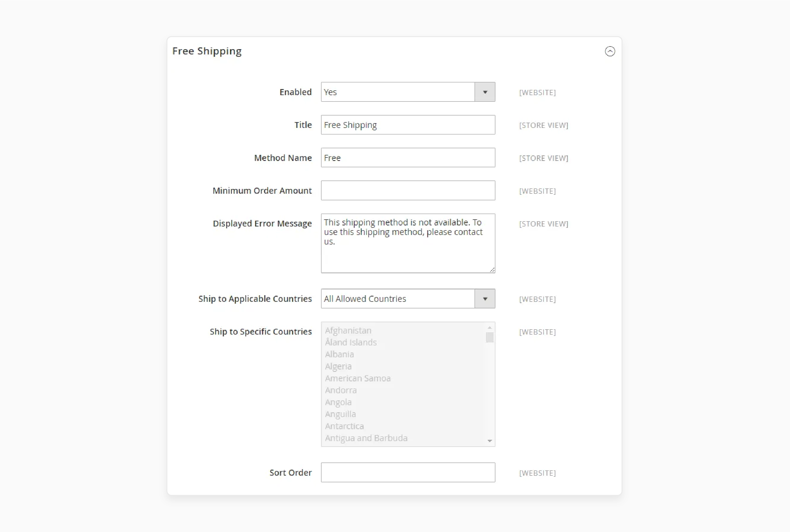Click the Enabled field label
This screenshot has height=532, width=790.
(295, 92)
